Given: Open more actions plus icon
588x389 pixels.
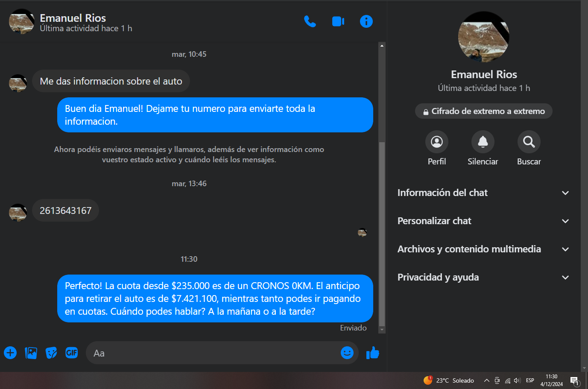Looking at the screenshot, I should (x=10, y=353).
